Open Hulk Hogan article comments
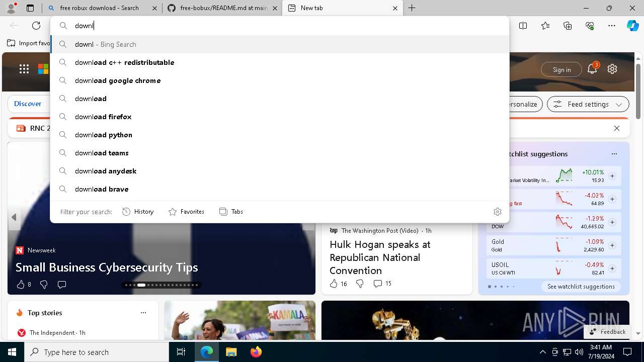 pyautogui.click(x=382, y=284)
